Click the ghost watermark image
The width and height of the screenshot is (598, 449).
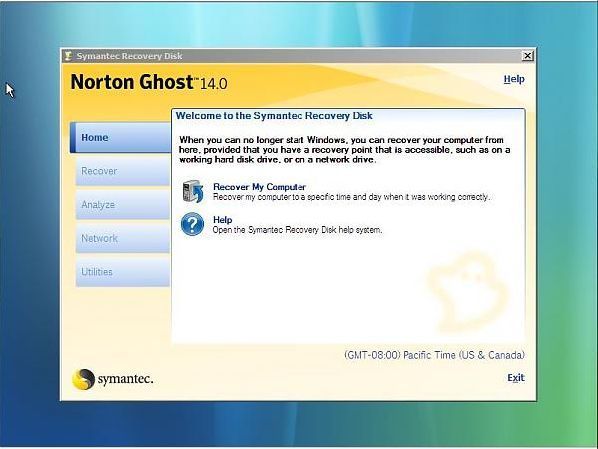(468, 291)
